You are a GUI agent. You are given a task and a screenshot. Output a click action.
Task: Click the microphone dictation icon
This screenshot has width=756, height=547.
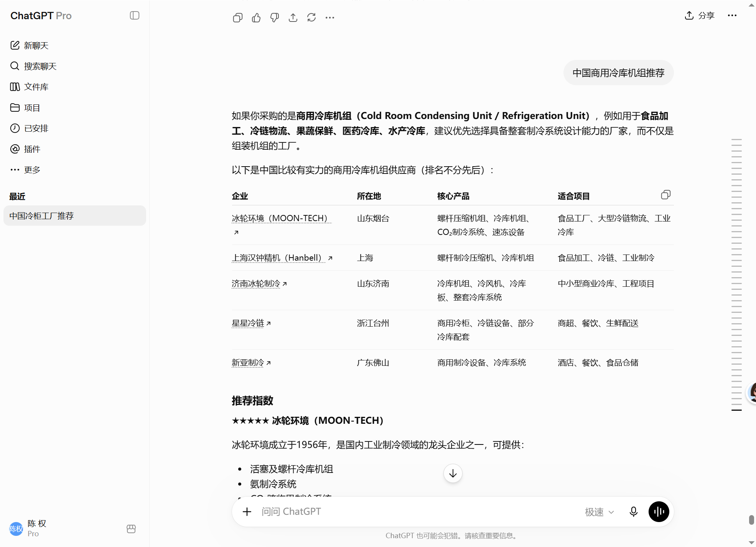(634, 512)
